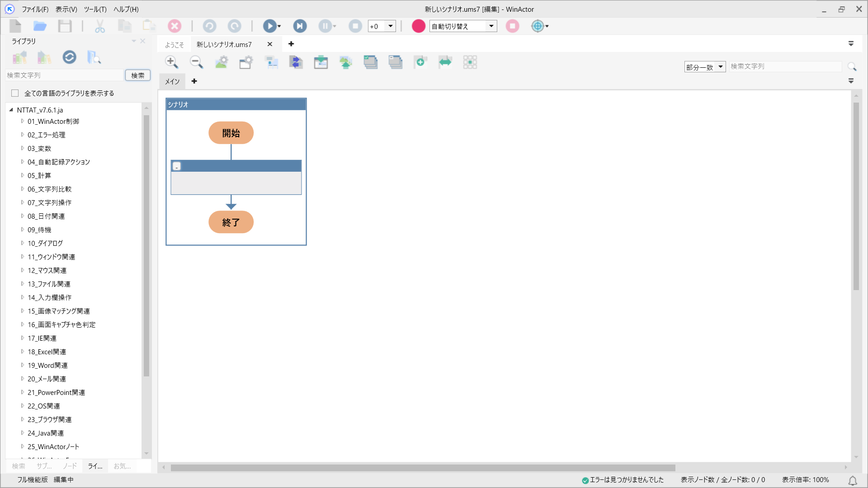
Task: Click the 開始 start node
Action: tap(231, 133)
